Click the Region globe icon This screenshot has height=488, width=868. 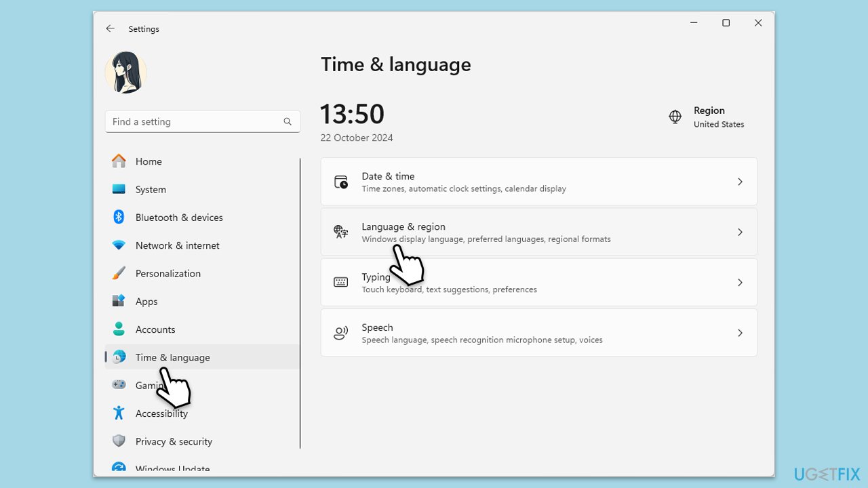pyautogui.click(x=675, y=117)
